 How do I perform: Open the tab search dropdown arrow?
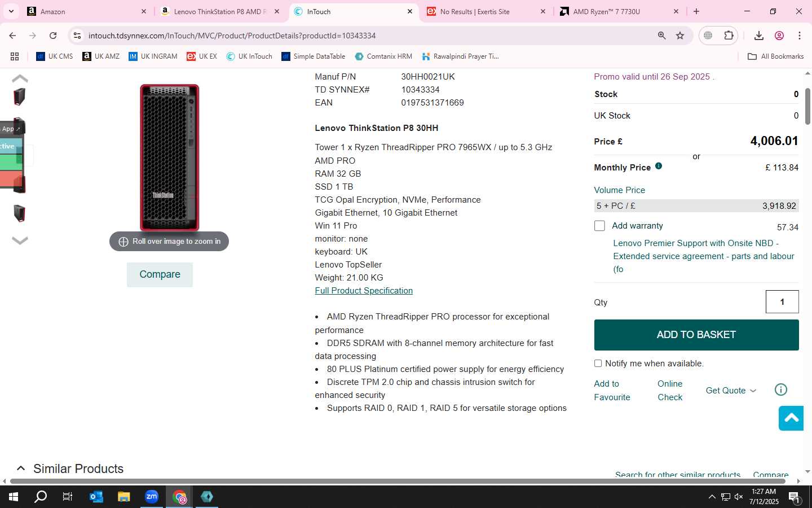coord(11,11)
